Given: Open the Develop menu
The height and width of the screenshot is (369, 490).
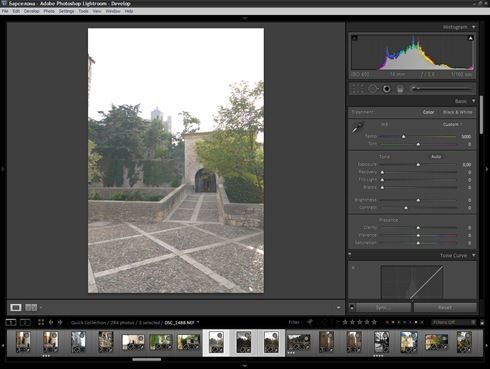Looking at the screenshot, I should pos(32,11).
